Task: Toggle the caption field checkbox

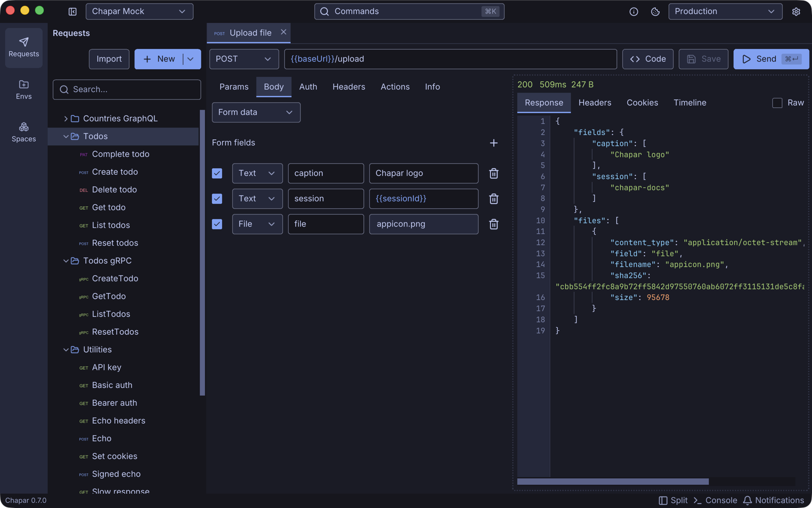Action: click(x=217, y=173)
